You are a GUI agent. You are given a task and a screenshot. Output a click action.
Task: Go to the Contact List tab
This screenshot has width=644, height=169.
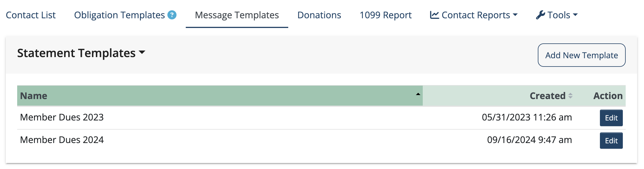[31, 15]
